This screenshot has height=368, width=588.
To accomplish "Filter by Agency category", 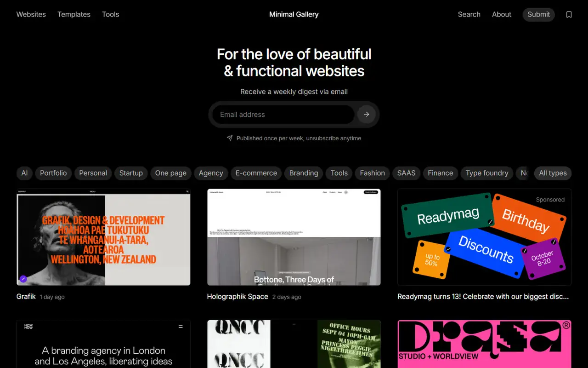I will click(211, 173).
